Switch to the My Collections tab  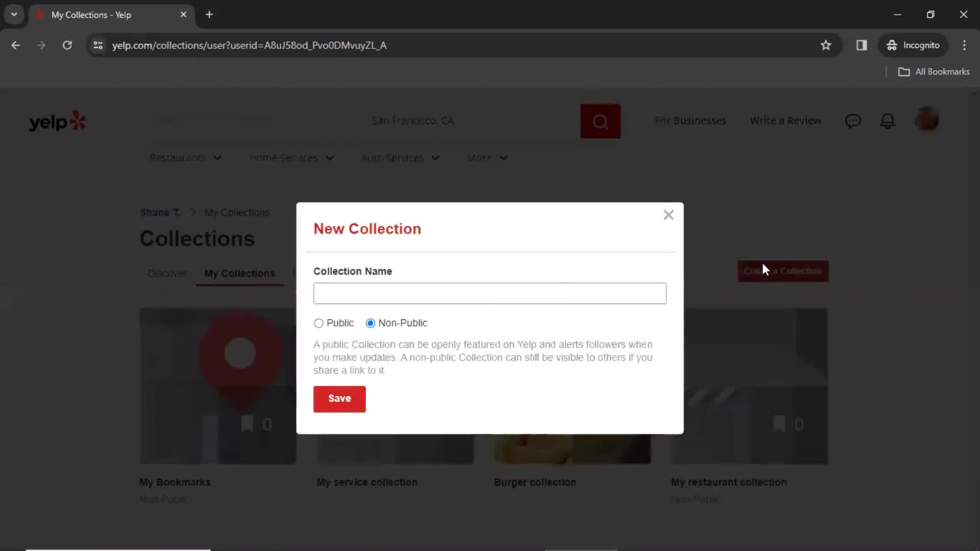239,273
